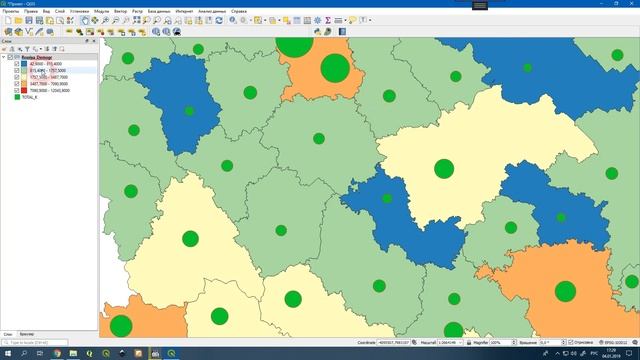The width and height of the screenshot is (640, 360).
Task: Open the Measure tool dropdown arrow
Action: pyautogui.click(x=345, y=20)
